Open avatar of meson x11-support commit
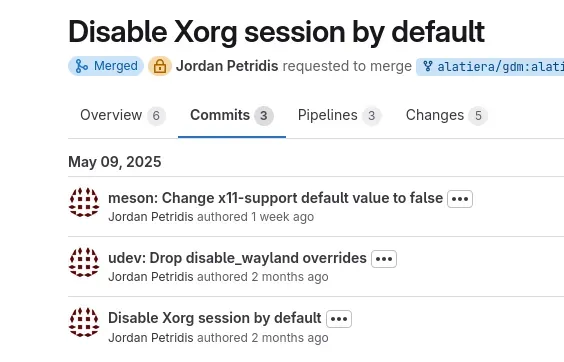 84,202
